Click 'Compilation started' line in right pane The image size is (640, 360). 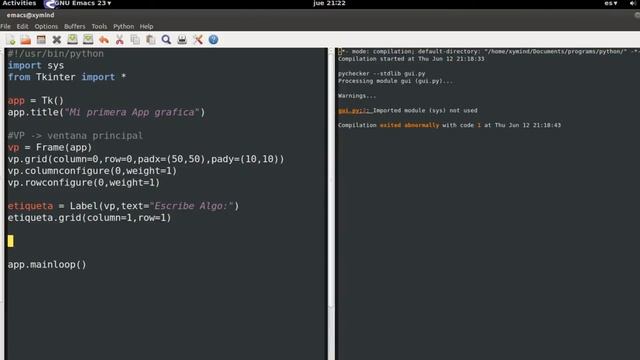[x=411, y=59]
